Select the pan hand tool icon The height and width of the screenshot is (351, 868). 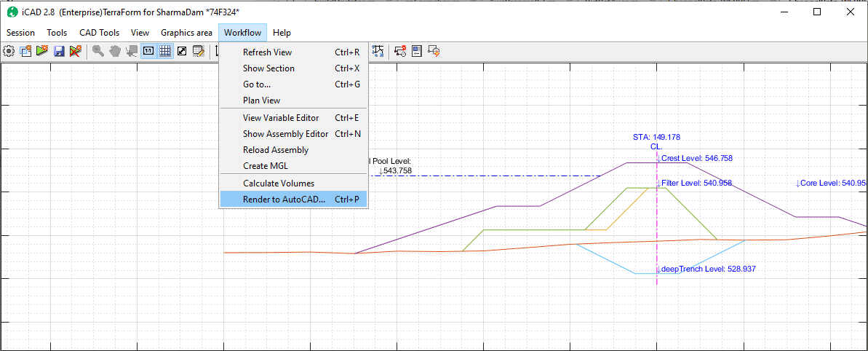point(115,51)
